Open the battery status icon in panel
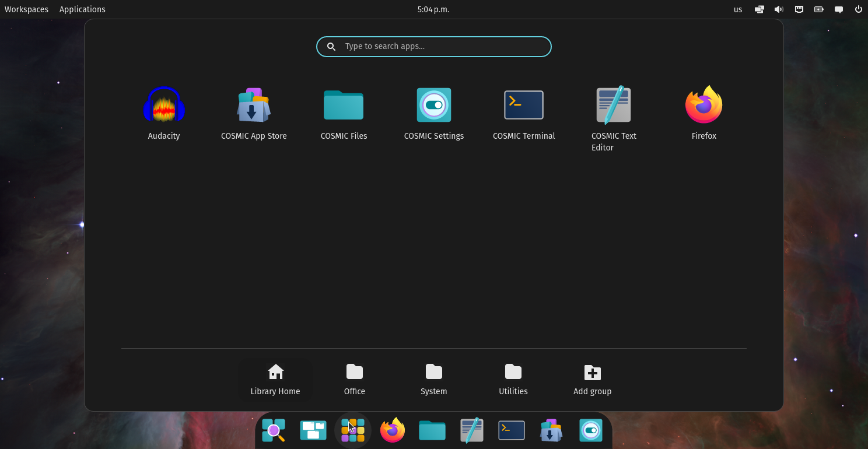Viewport: 868px width, 449px height. [819, 9]
